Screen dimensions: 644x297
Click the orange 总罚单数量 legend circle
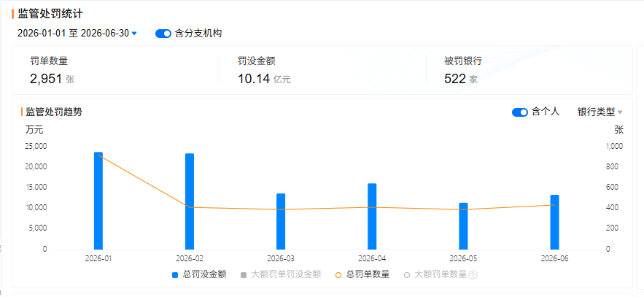338,275
